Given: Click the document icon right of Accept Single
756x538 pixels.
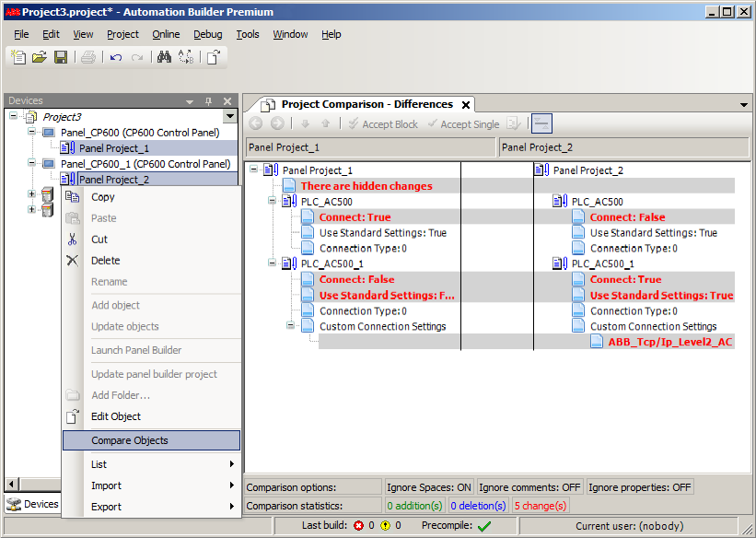Looking at the screenshot, I should [514, 123].
